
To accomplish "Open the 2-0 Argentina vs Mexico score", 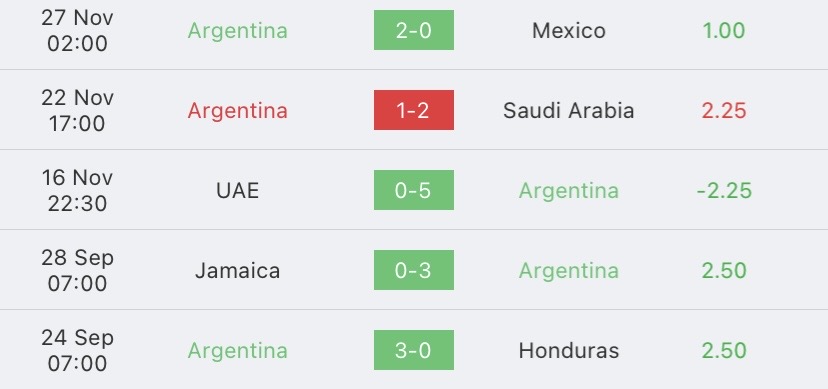I will coord(413,30).
